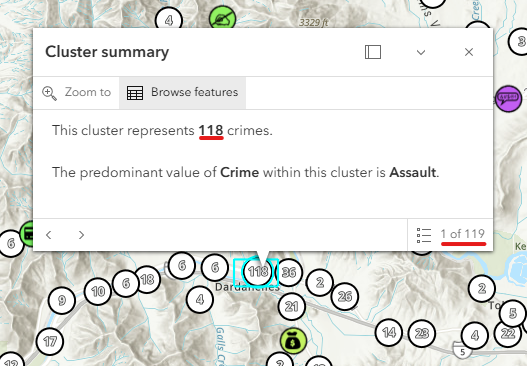This screenshot has height=366, width=527.
Task: Select the 26 cluster marker
Action: coord(345,296)
